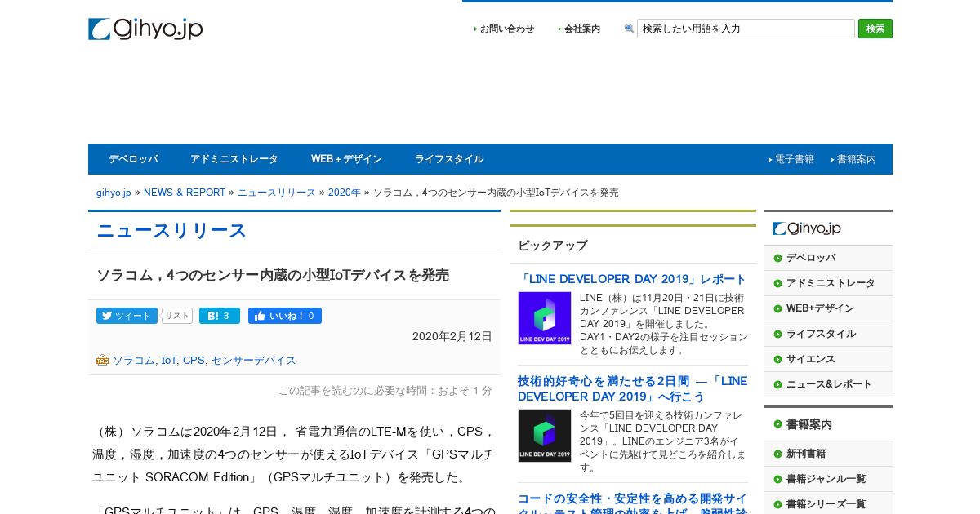Open 技術的好奇心を満たせる2日間 article link

click(632, 388)
